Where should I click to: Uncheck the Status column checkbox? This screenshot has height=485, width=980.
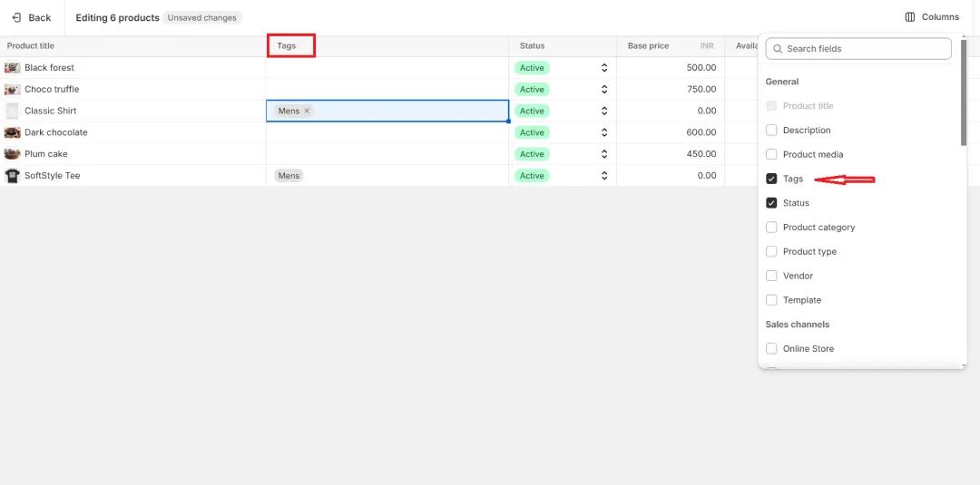(771, 203)
